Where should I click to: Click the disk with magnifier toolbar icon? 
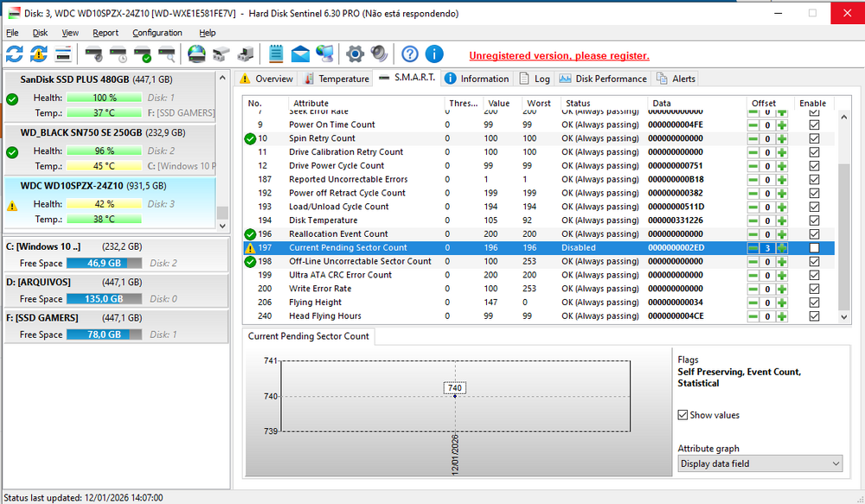pyautogui.click(x=167, y=54)
